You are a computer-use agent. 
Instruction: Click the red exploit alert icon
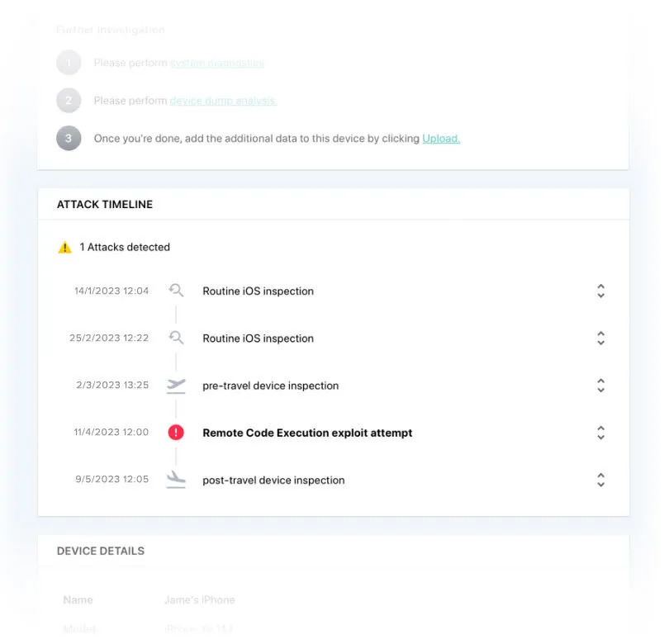tap(176, 433)
